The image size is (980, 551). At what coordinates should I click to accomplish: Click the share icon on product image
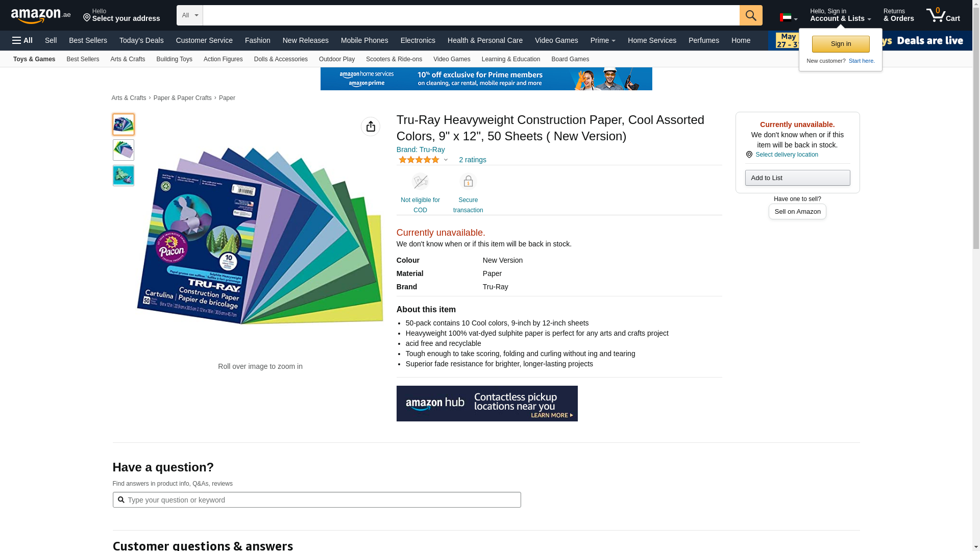point(371,127)
